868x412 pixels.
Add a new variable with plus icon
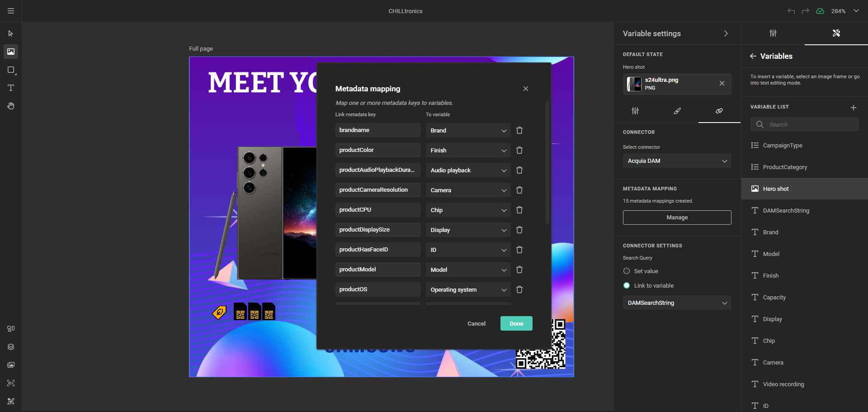click(854, 108)
